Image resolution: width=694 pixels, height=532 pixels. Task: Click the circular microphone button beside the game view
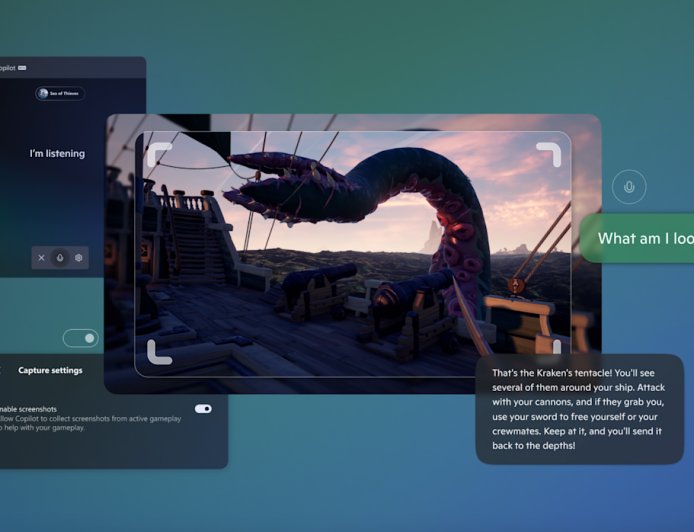tap(629, 187)
